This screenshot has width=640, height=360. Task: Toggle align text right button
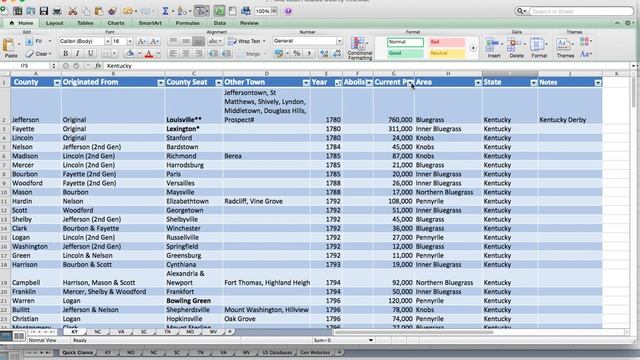tap(198, 53)
